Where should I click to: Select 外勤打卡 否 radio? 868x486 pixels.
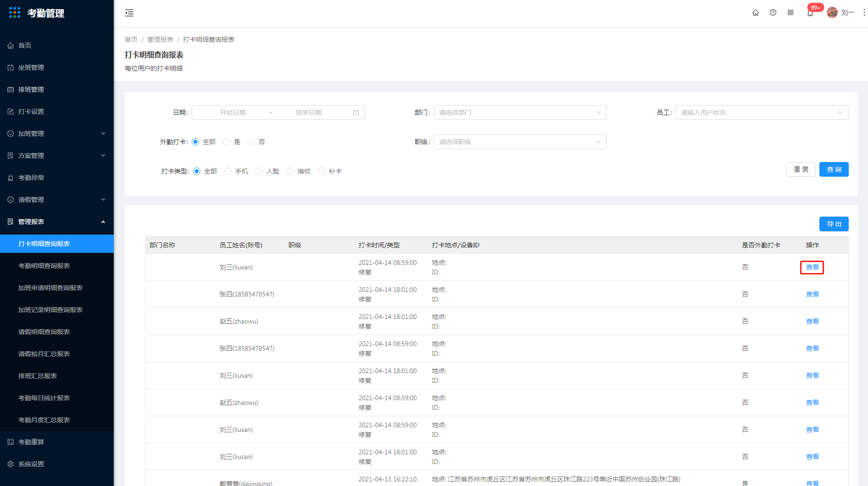pyautogui.click(x=251, y=142)
